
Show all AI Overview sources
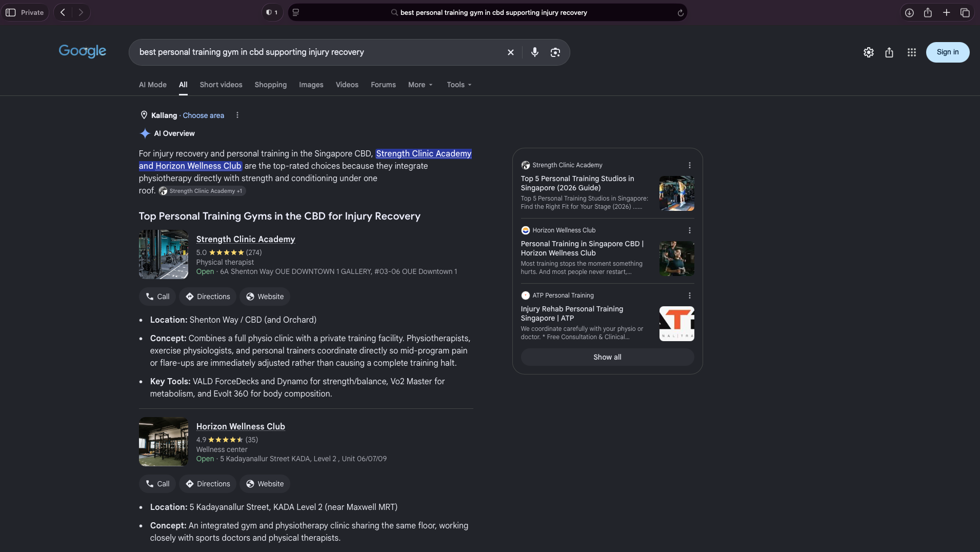point(607,357)
